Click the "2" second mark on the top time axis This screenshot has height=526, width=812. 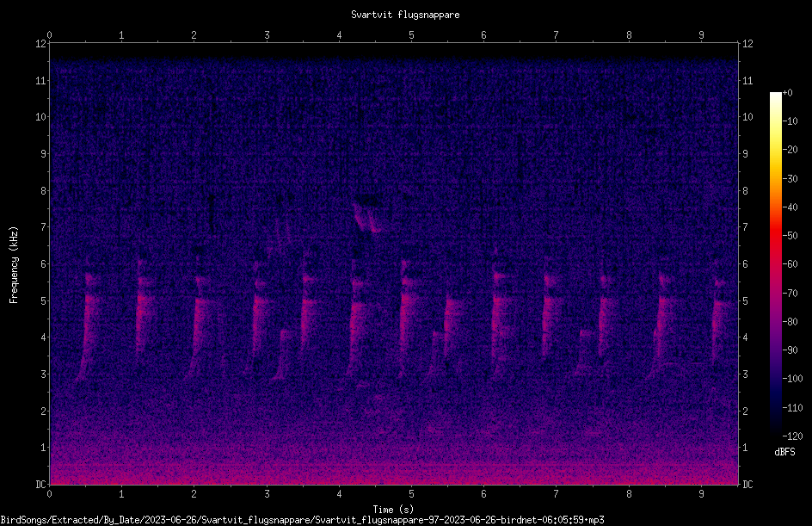coord(194,34)
